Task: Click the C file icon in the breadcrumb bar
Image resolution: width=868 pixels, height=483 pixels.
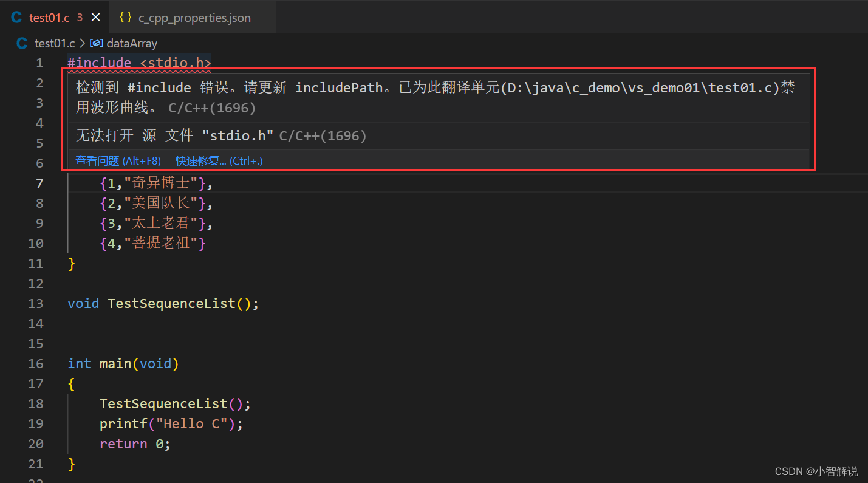Action: tap(21, 43)
